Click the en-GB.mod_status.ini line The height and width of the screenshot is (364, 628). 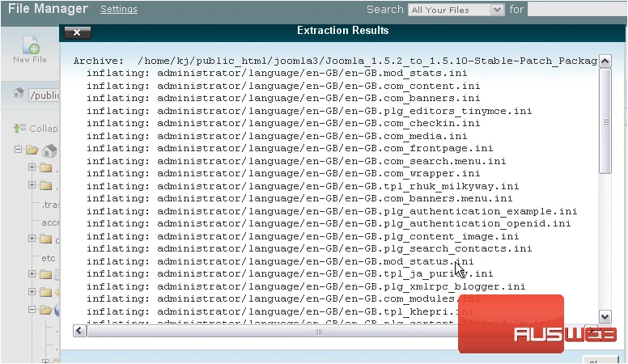(280, 261)
